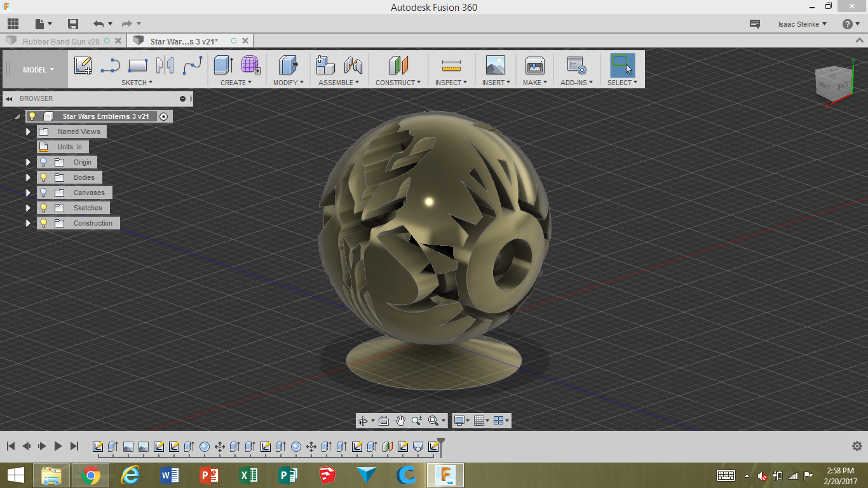Expand the Named Views tree node
The width and height of the screenshot is (868, 488).
(x=28, y=132)
